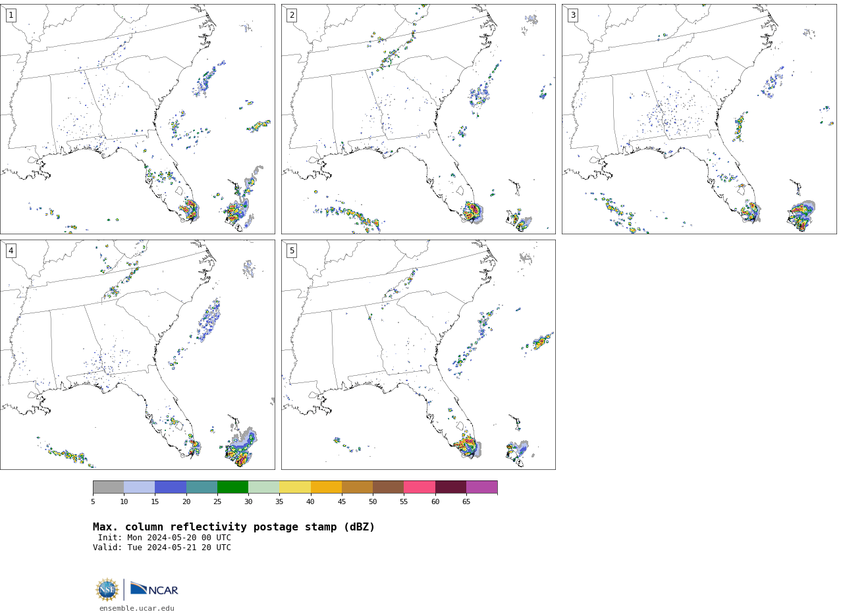Open ensemble member 2 reflectivity map

pos(418,119)
